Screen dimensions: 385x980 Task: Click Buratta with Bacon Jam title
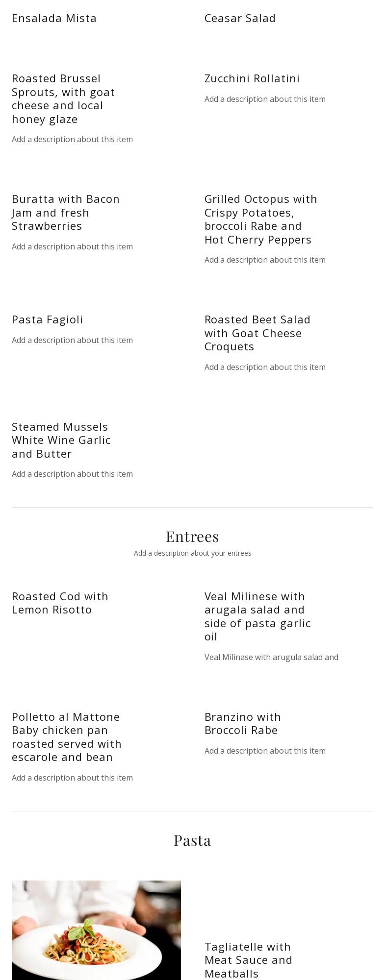(65, 212)
